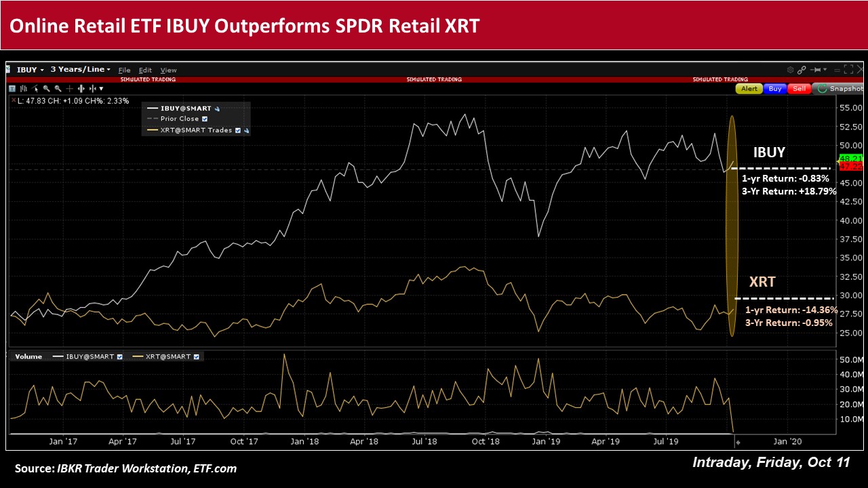The image size is (868, 488).
Task: Click the green 48.21 price tag
Action: (851, 159)
